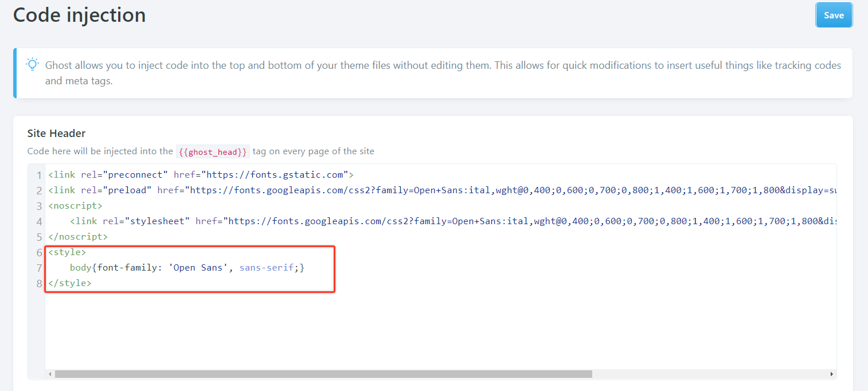Click the body font-family rule on line 7
This screenshot has height=391, width=868.
tap(187, 268)
